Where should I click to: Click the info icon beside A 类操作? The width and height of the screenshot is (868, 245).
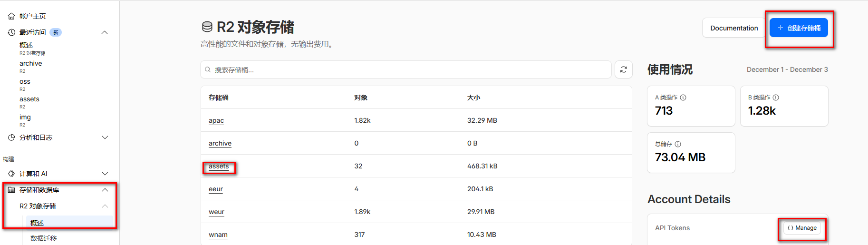pyautogui.click(x=683, y=98)
